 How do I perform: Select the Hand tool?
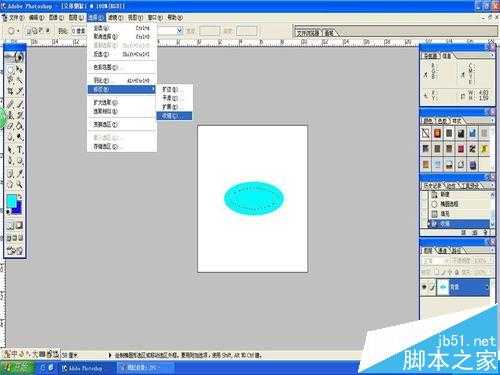pos(10,184)
